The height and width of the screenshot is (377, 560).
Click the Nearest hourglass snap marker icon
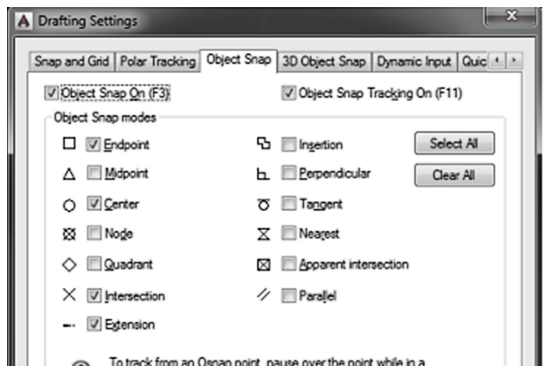264,234
